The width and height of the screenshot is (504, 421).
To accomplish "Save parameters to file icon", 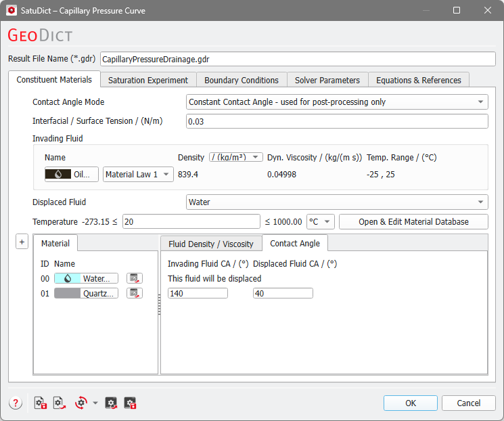I will click(x=41, y=403).
